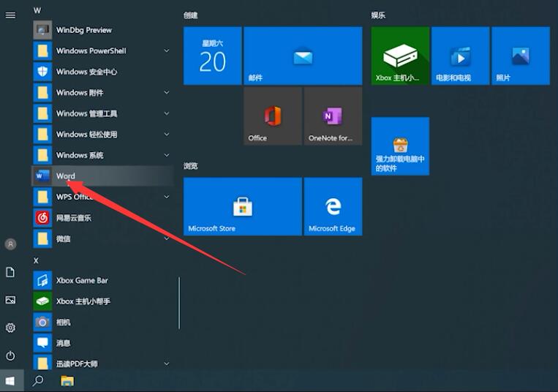The image size is (558, 392).
Task: Launch Word from its blue icon
Action: (42, 176)
